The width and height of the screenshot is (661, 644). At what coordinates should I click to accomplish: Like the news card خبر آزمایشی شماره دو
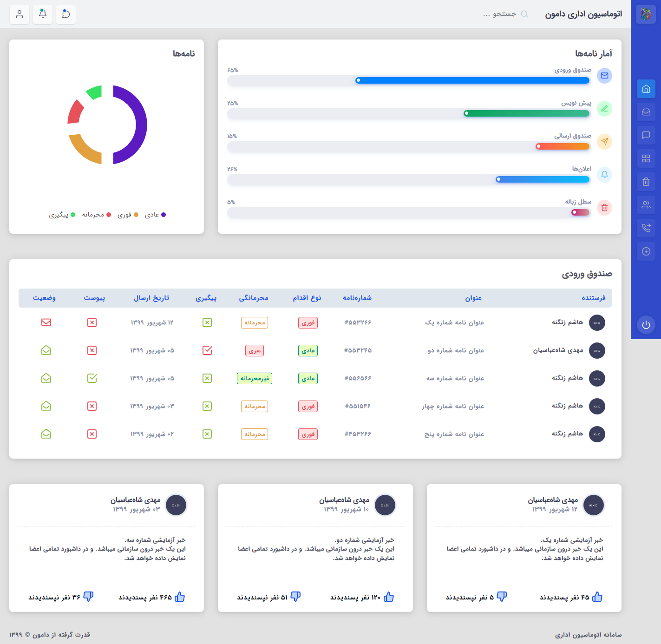(x=389, y=597)
